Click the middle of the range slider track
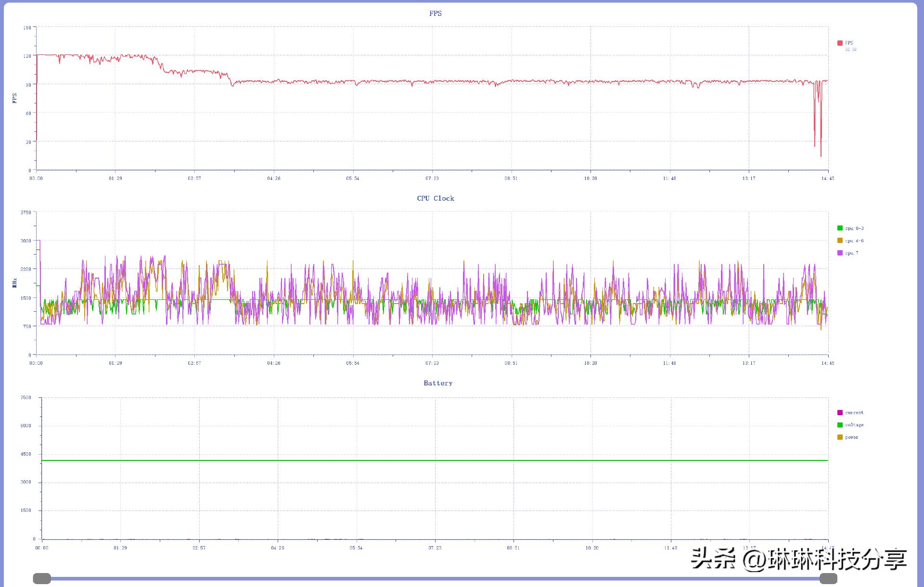Image resolution: width=924 pixels, height=587 pixels. pos(435,578)
